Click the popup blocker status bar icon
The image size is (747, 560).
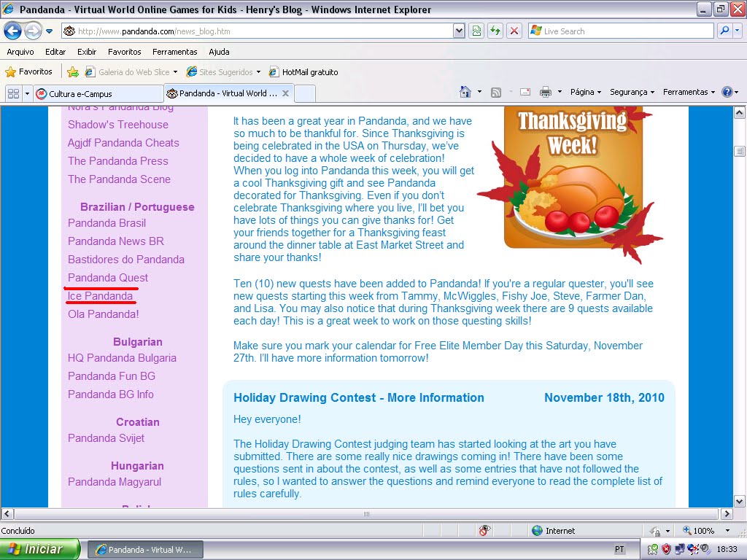click(484, 531)
